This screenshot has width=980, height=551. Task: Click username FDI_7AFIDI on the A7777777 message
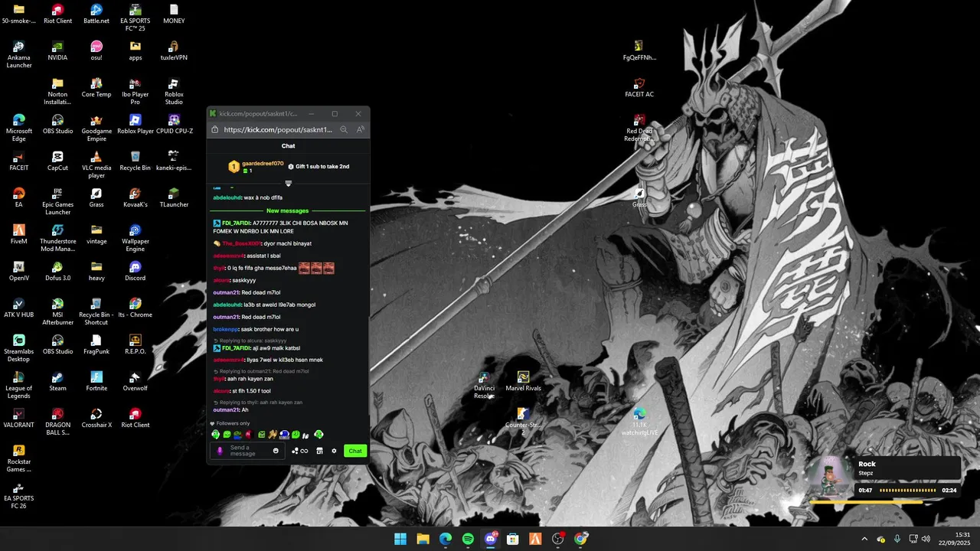coord(236,223)
